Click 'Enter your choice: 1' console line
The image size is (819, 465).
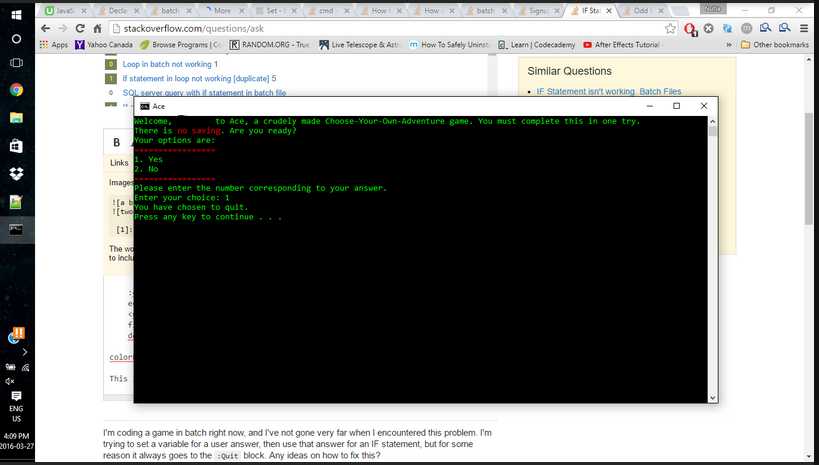(x=182, y=198)
